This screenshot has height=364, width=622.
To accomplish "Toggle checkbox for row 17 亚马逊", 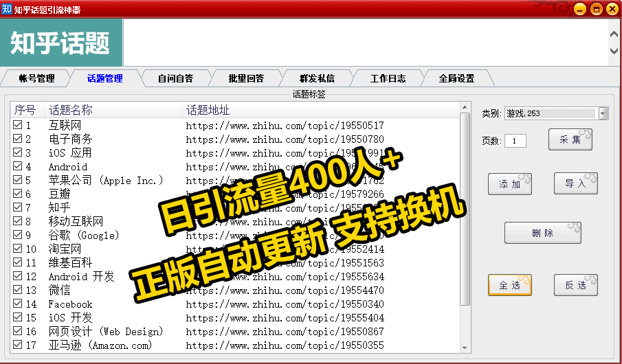I will pyautogui.click(x=17, y=345).
